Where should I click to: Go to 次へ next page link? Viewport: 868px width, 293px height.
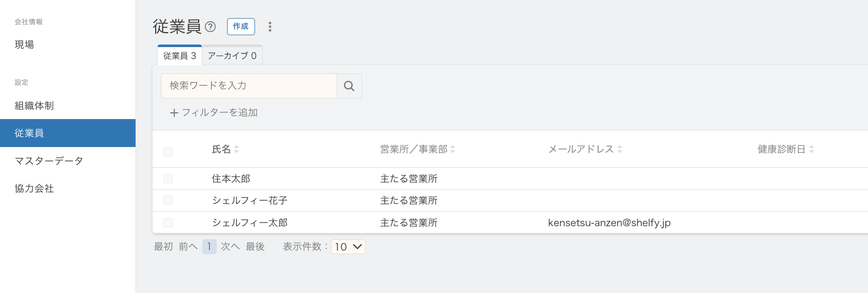(230, 247)
